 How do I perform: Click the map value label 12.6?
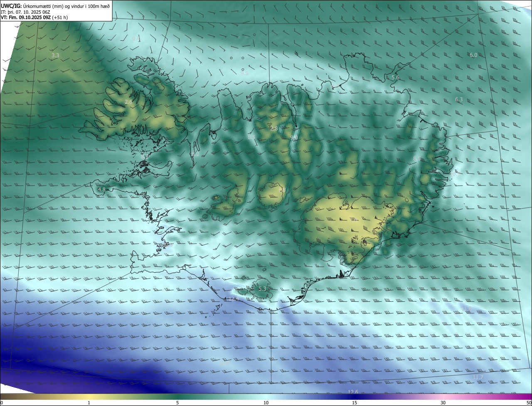click(x=353, y=392)
